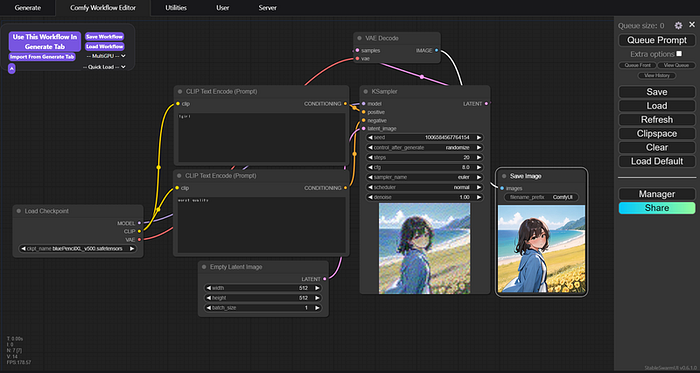700x373 pixels.
Task: Click the positive prompt text area
Action: pyautogui.click(x=262, y=137)
